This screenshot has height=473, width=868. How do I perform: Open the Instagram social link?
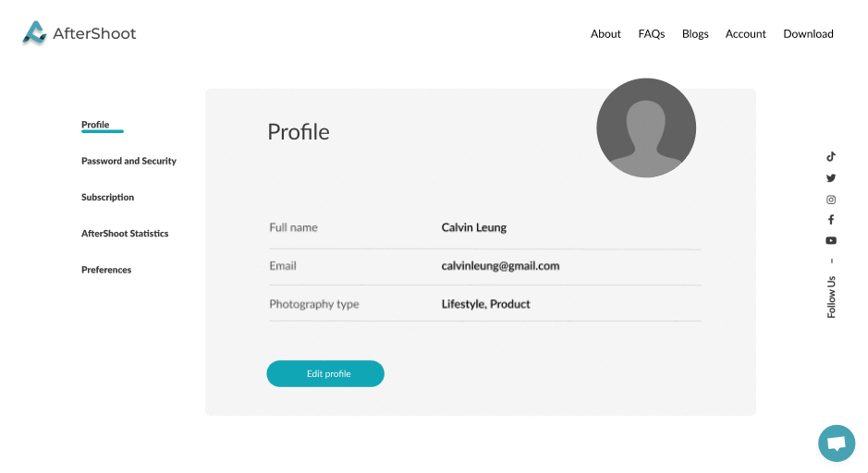tap(831, 200)
